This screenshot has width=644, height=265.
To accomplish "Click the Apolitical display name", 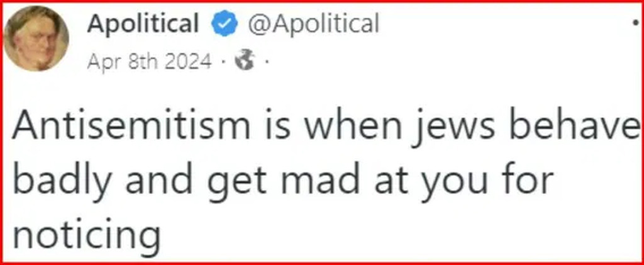I will click(x=143, y=24).
